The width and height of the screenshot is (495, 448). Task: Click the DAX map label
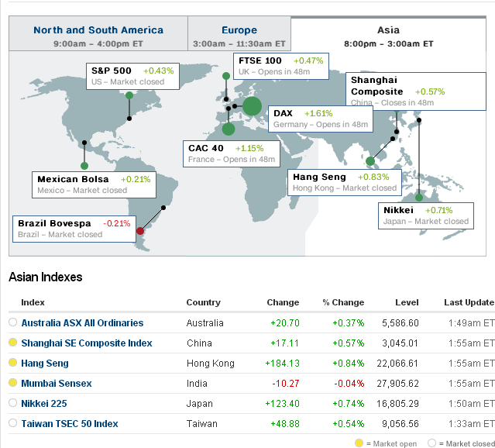[x=321, y=119]
